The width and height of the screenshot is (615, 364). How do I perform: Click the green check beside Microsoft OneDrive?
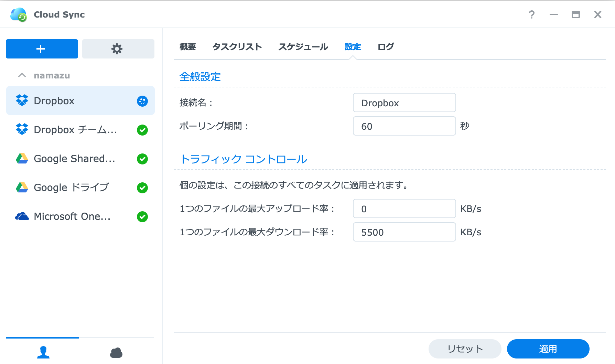point(142,217)
